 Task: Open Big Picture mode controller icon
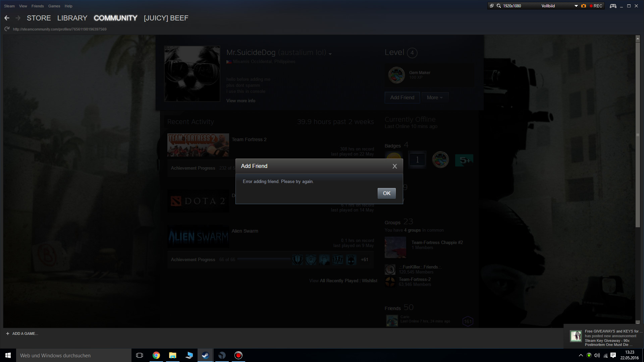613,6
